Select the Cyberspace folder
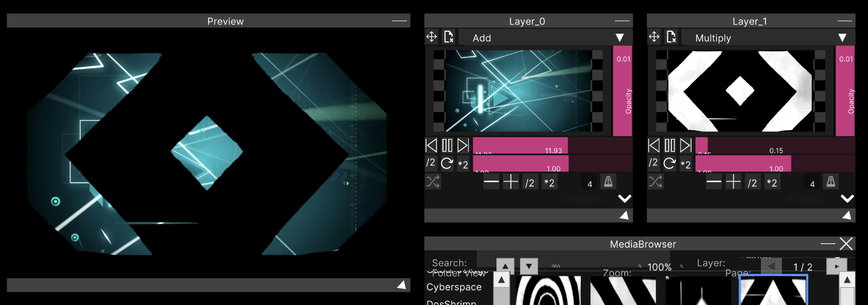 click(454, 287)
